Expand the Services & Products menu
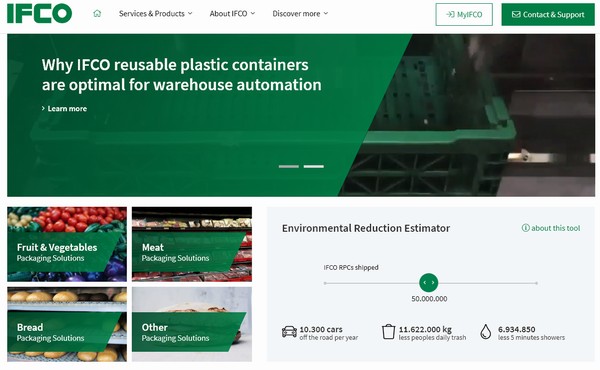Image resolution: width=600 pixels, height=370 pixels. coord(155,13)
